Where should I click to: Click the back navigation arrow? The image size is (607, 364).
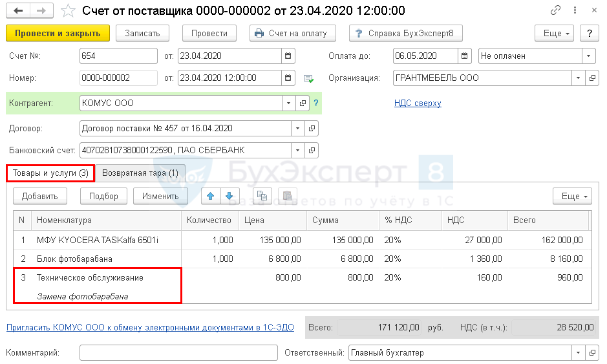pyautogui.click(x=19, y=11)
